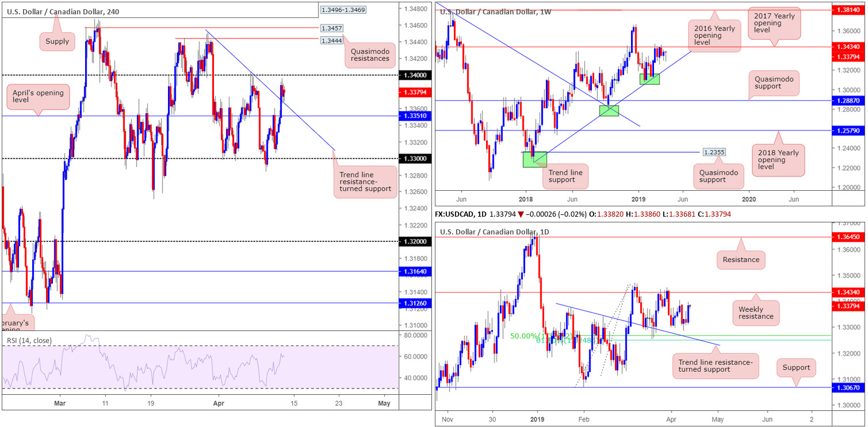Select the '1.3496-1.3469' supply zone label

[x=343, y=10]
